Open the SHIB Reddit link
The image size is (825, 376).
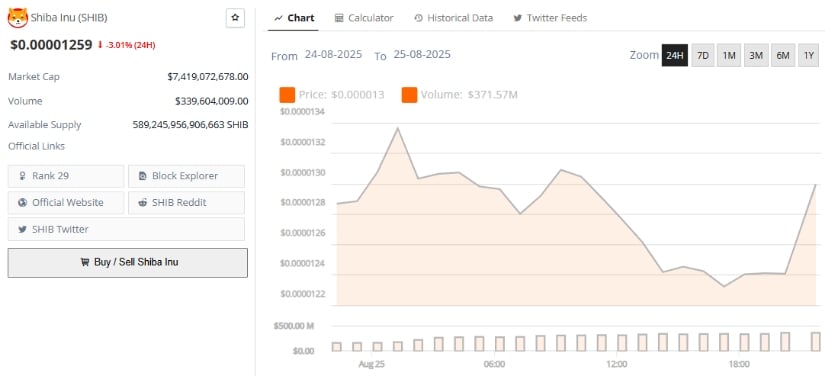[x=186, y=202]
